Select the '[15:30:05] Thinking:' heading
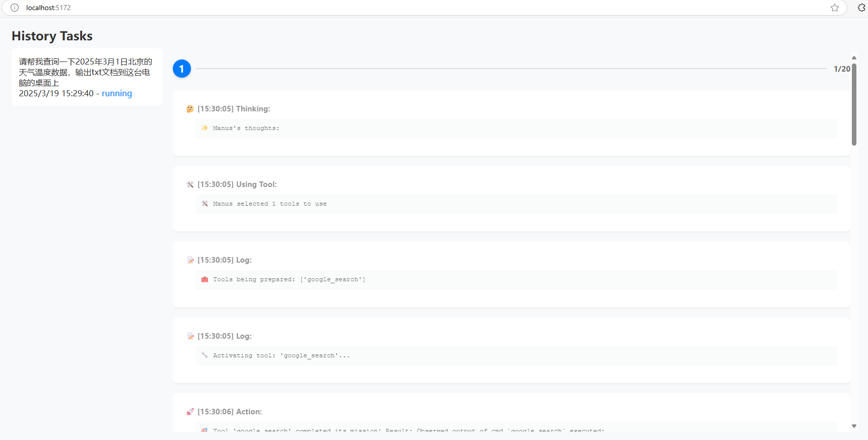868x440 pixels. (x=234, y=109)
